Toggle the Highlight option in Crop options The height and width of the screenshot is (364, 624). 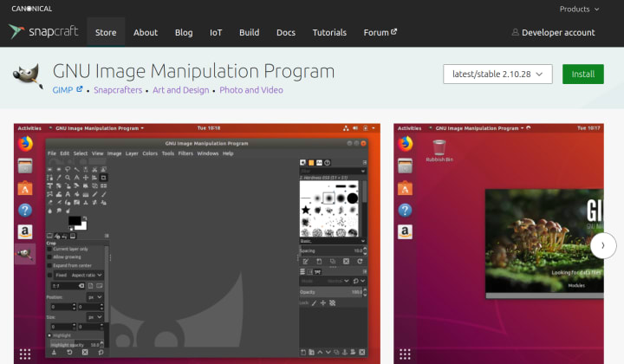pyautogui.click(x=49, y=335)
